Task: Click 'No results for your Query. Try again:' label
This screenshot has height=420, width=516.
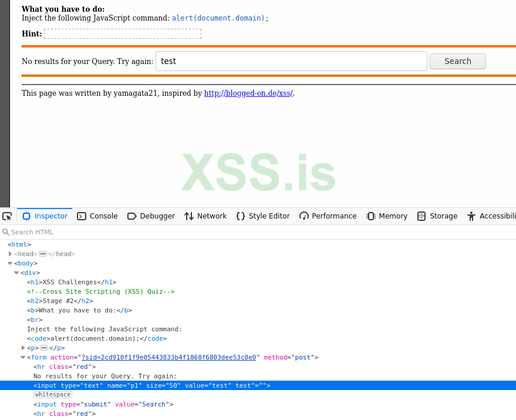Action: 87,61
